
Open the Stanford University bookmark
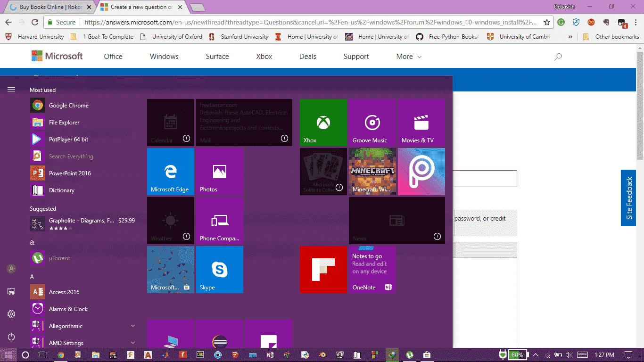(x=238, y=37)
